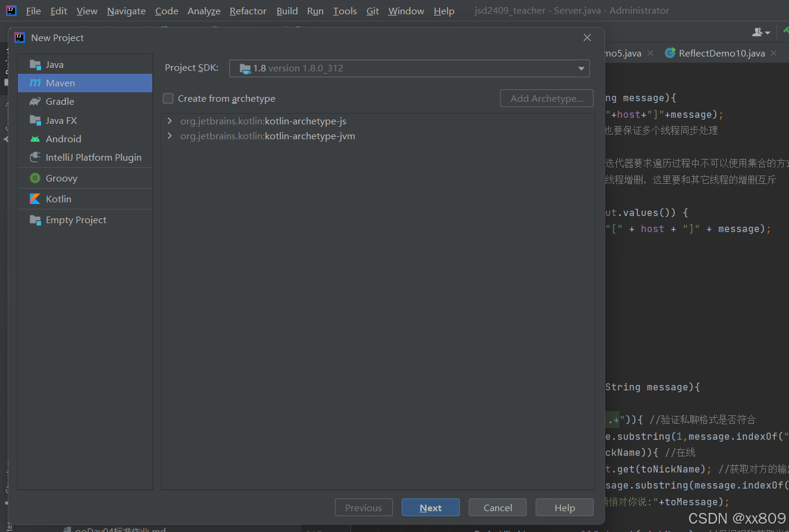This screenshot has height=532, width=789.
Task: Open the Edit menu
Action: (59, 11)
